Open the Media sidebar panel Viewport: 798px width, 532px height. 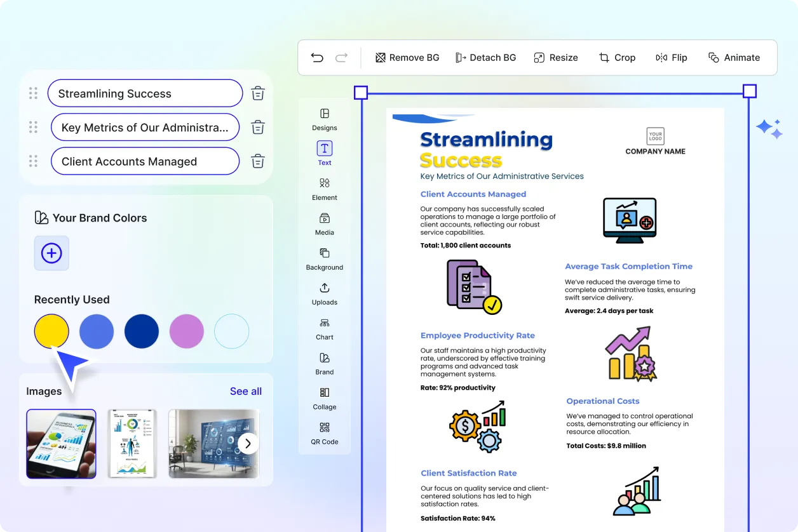325,223
